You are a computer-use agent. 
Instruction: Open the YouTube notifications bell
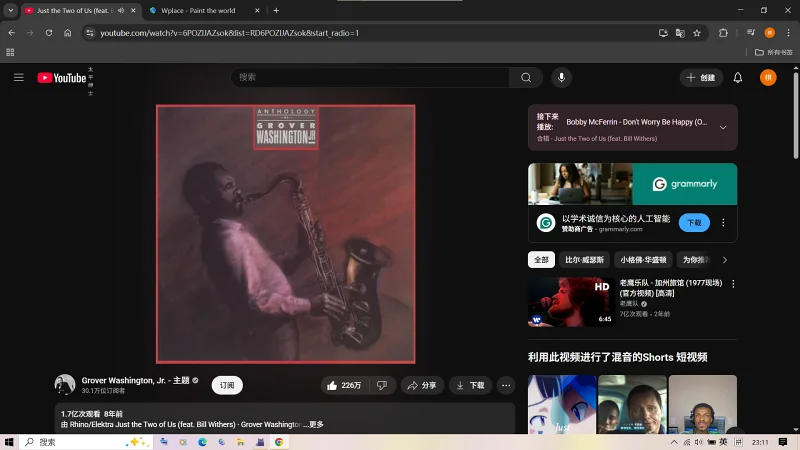coord(738,78)
